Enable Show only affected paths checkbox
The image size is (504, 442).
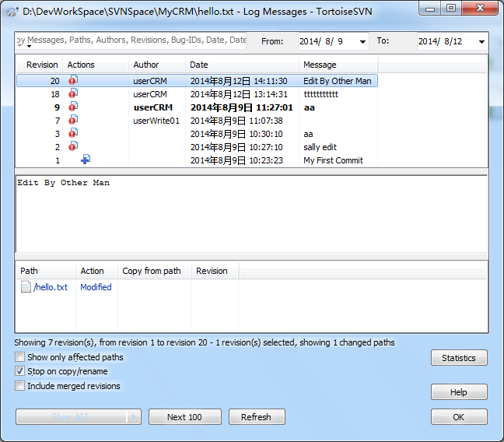click(x=20, y=356)
